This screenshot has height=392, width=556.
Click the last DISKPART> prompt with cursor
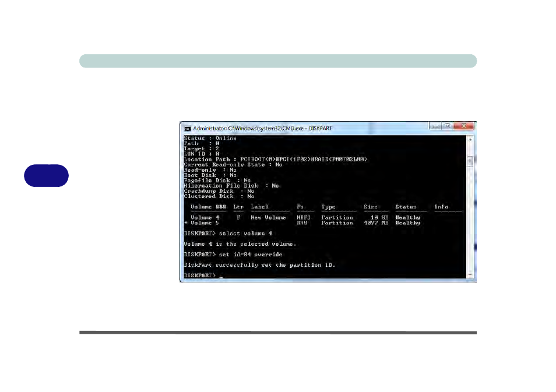(x=203, y=276)
